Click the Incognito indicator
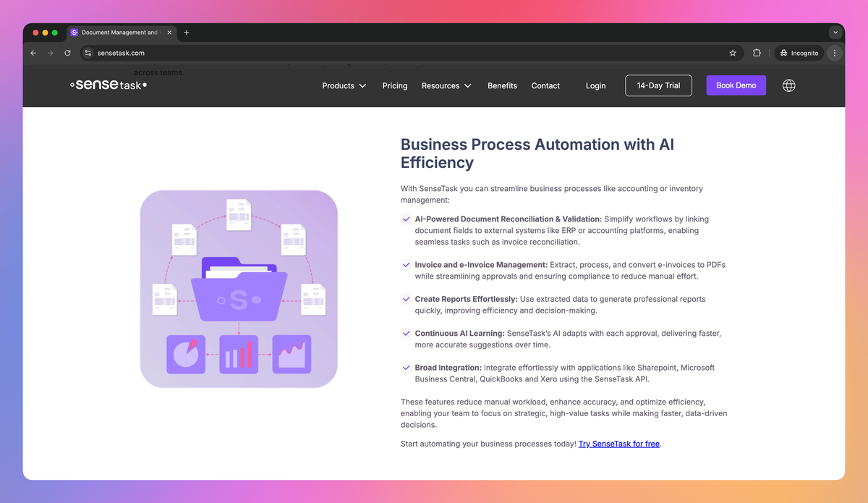Image resolution: width=868 pixels, height=503 pixels. (799, 53)
